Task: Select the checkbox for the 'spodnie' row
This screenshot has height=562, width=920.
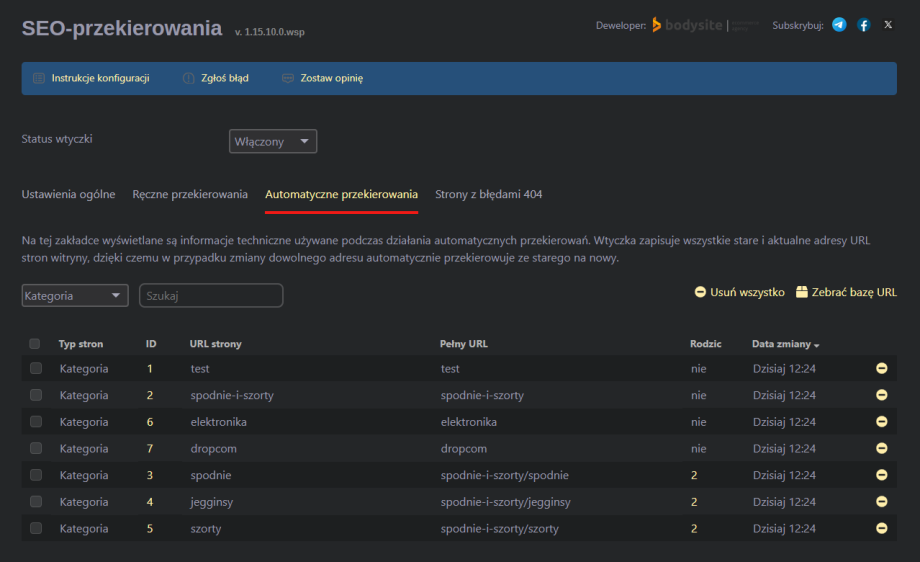Action: 36,475
